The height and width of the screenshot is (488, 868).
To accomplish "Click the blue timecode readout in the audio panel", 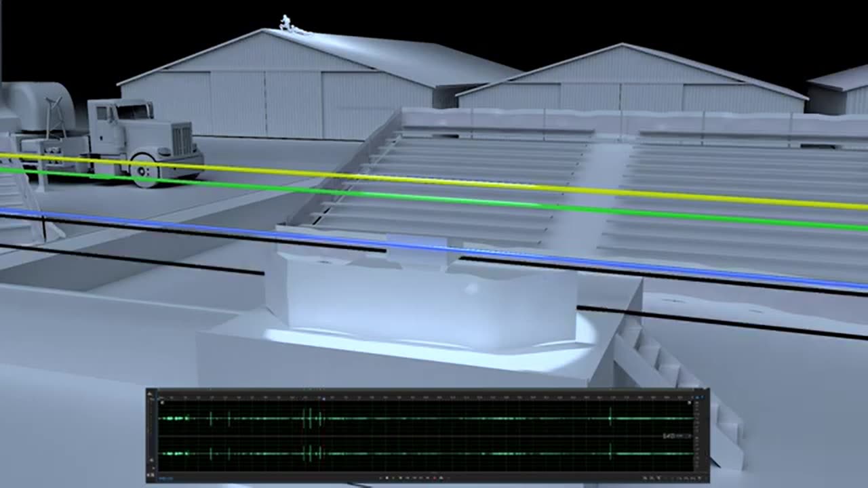I will (x=167, y=478).
